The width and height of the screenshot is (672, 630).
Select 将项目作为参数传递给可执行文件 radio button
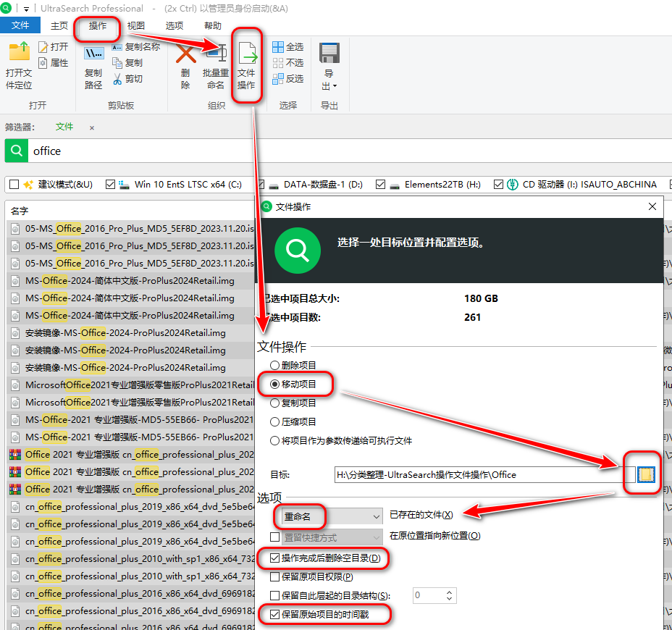[274, 440]
